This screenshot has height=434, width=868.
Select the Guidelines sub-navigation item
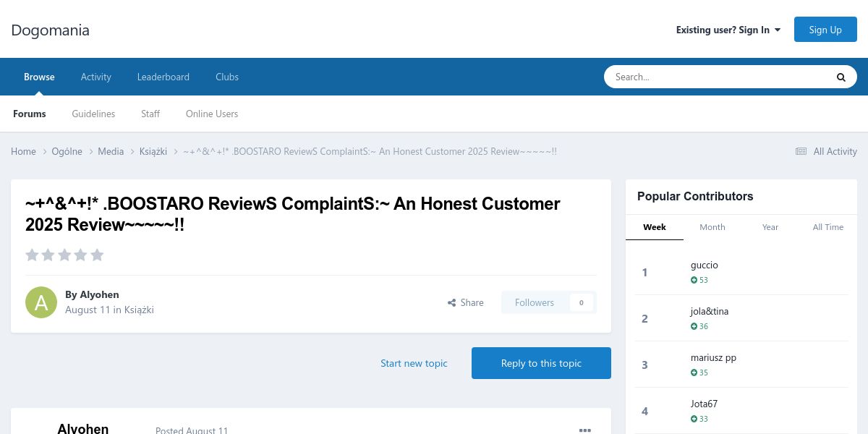pyautogui.click(x=93, y=114)
